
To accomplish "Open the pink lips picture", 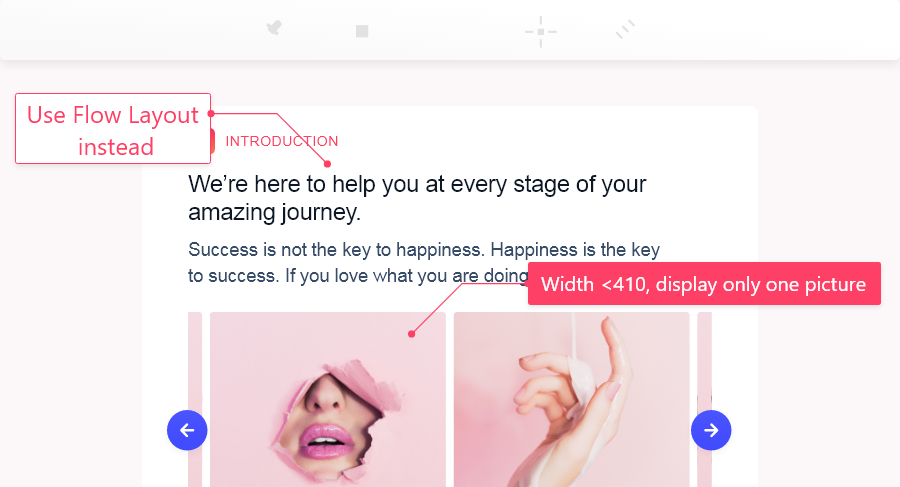I will 328,400.
